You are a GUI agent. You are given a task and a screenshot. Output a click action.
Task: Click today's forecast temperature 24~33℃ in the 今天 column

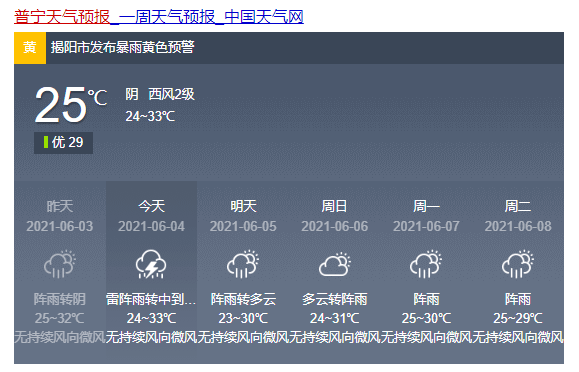(x=151, y=318)
